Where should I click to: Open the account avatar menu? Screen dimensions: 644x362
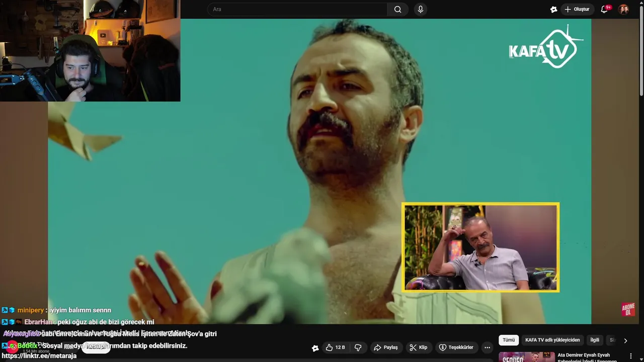(623, 9)
